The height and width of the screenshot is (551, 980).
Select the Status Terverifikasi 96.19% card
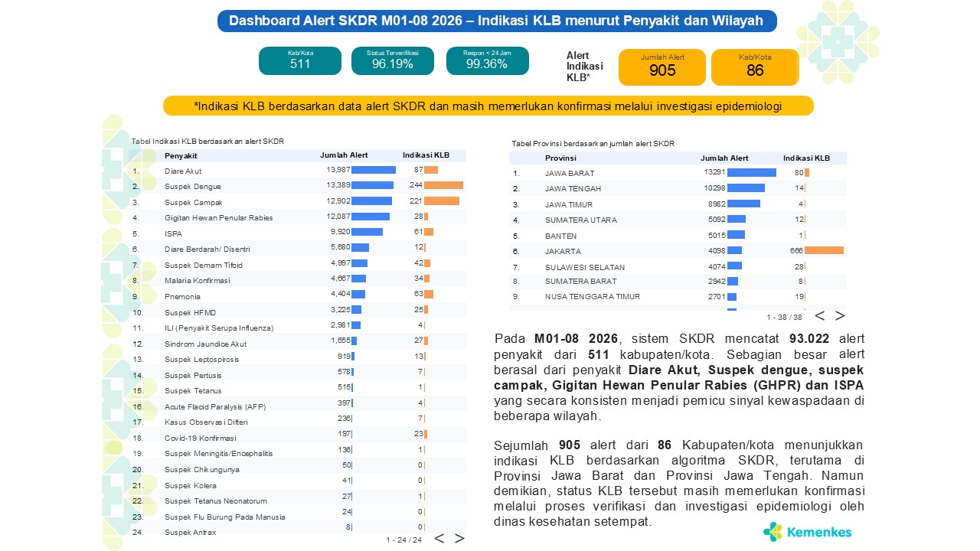point(393,60)
